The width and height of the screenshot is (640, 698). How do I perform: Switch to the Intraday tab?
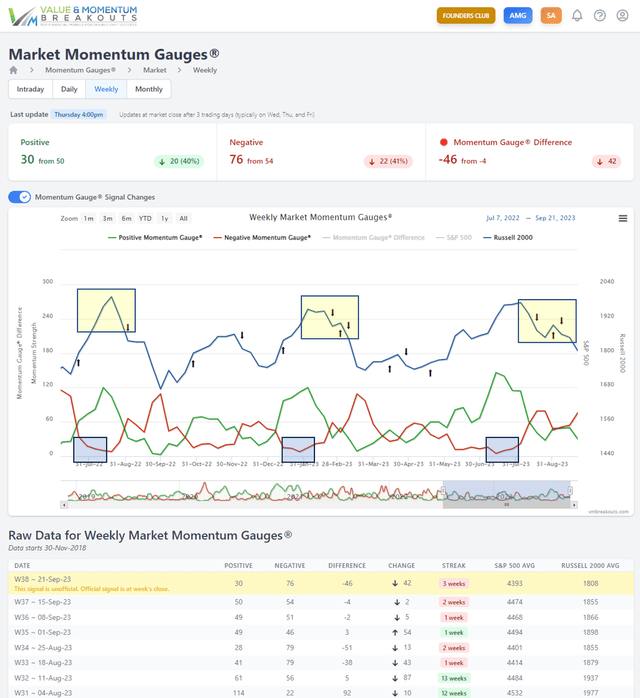tap(30, 89)
